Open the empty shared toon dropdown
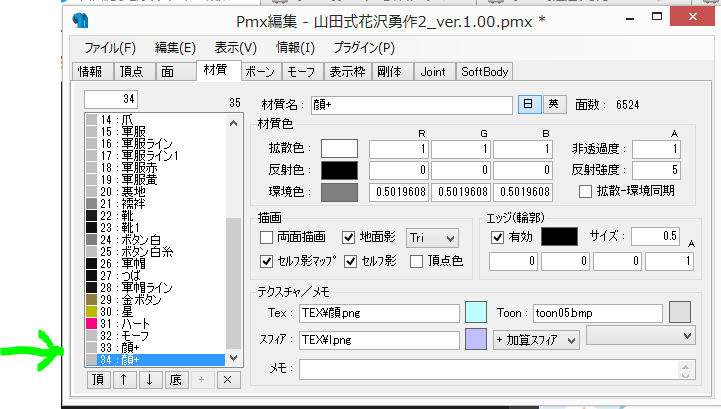Image resolution: width=721 pixels, height=409 pixels. pyautogui.click(x=641, y=335)
